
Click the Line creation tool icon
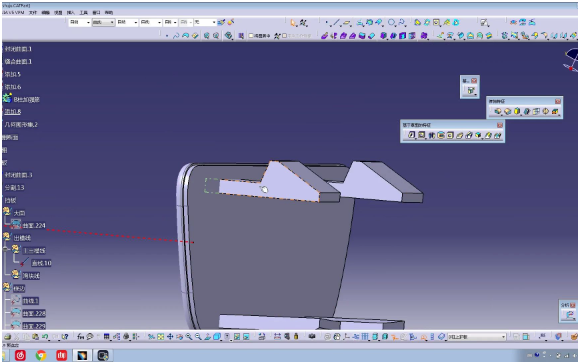tap(336, 23)
